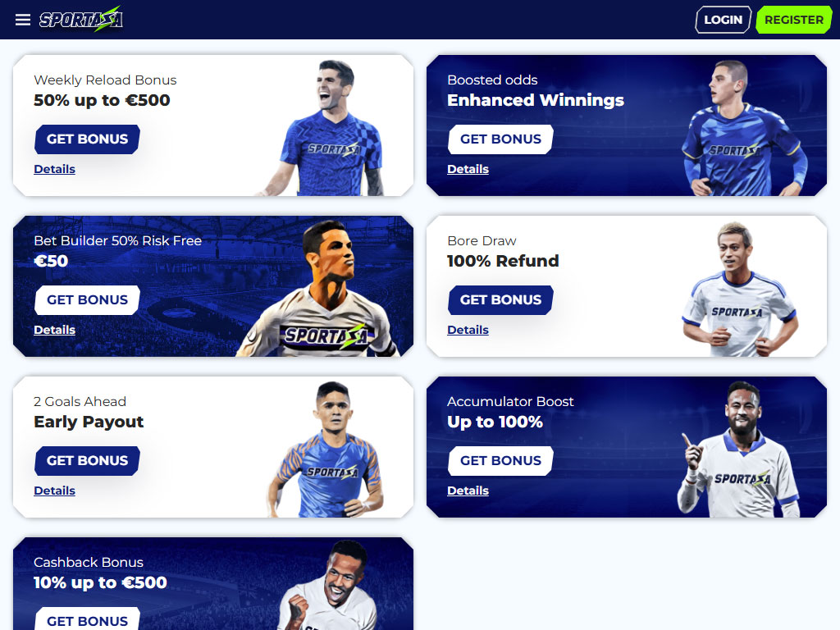Open Details for Weekly Reload Bonus
The image size is (840, 630).
click(55, 169)
